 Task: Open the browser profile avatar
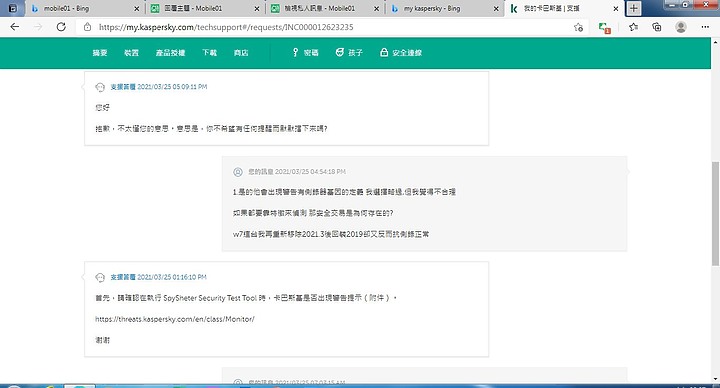click(x=681, y=27)
